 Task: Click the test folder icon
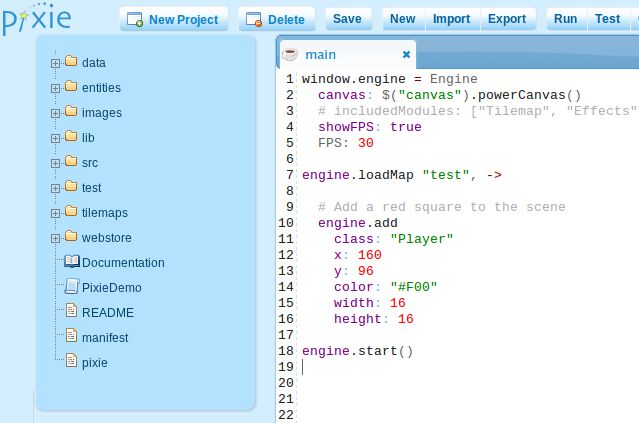pos(71,186)
